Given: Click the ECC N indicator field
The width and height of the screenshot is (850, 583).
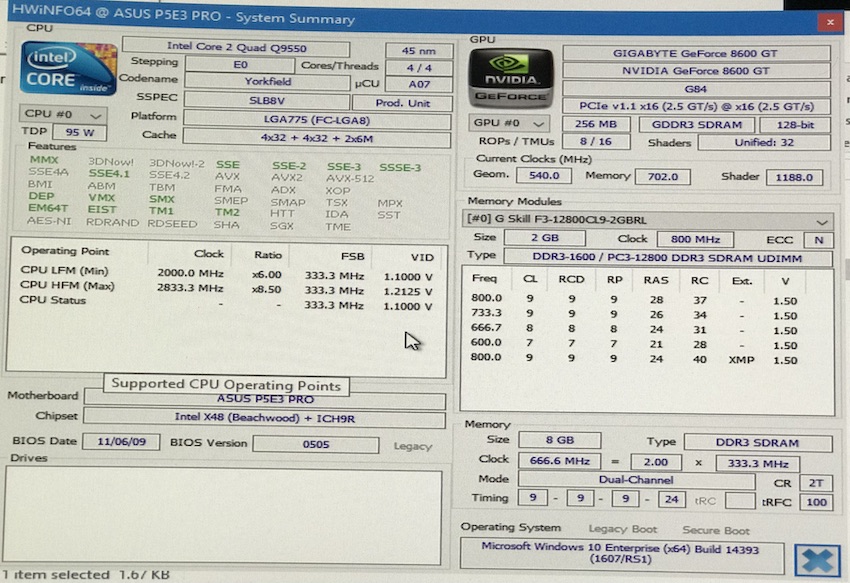Looking at the screenshot, I should [x=818, y=240].
